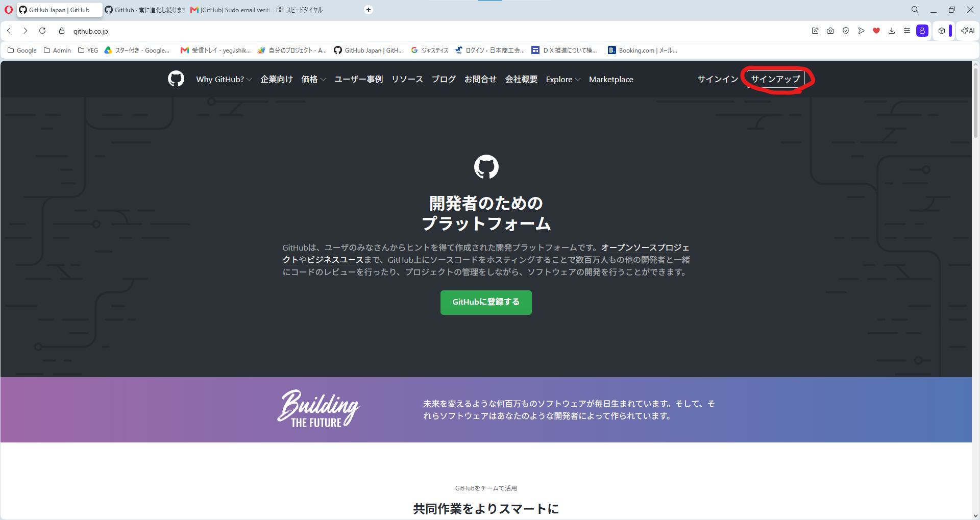Click the 共同作業をよりスマートに heading

(x=486, y=509)
